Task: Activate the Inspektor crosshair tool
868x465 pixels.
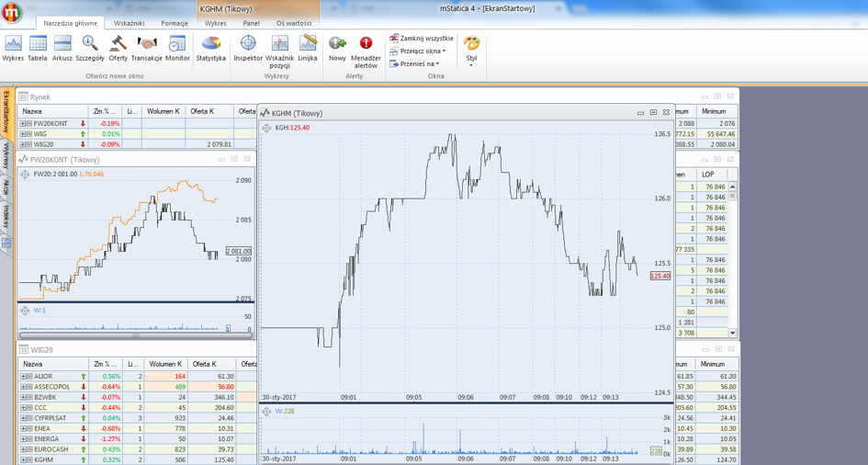Action: (x=248, y=48)
